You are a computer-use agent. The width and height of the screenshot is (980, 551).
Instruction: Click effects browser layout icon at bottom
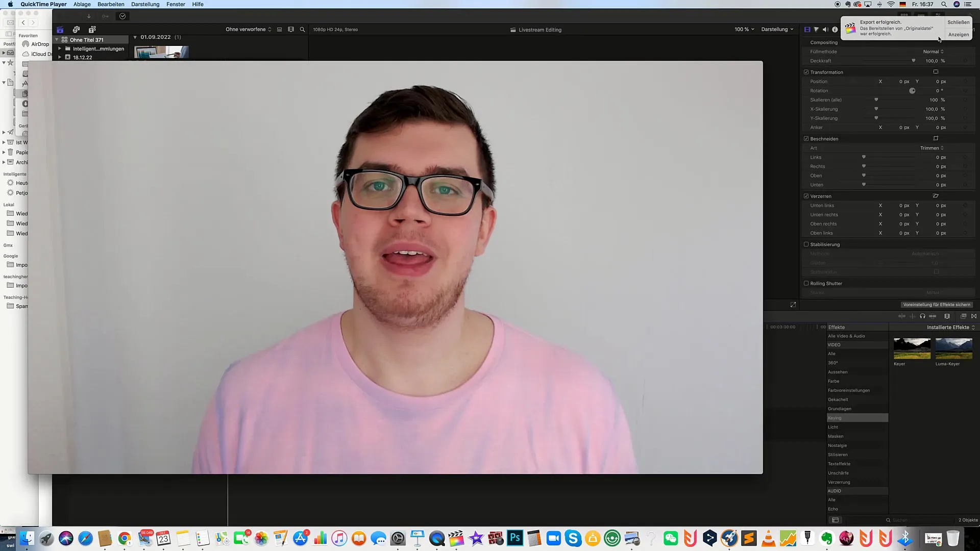point(835,520)
